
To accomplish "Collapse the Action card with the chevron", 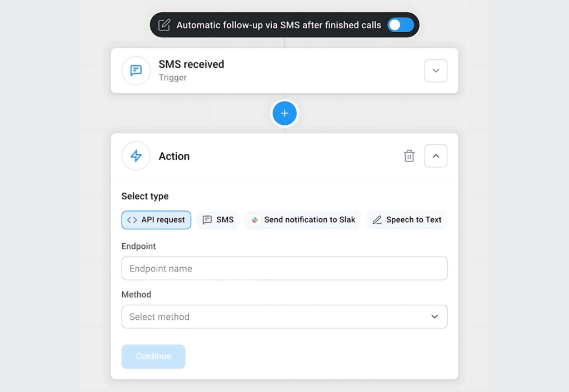I will (x=436, y=156).
